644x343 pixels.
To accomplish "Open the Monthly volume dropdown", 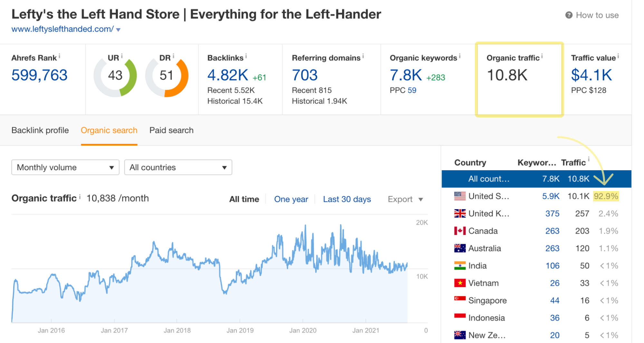I will [x=65, y=167].
